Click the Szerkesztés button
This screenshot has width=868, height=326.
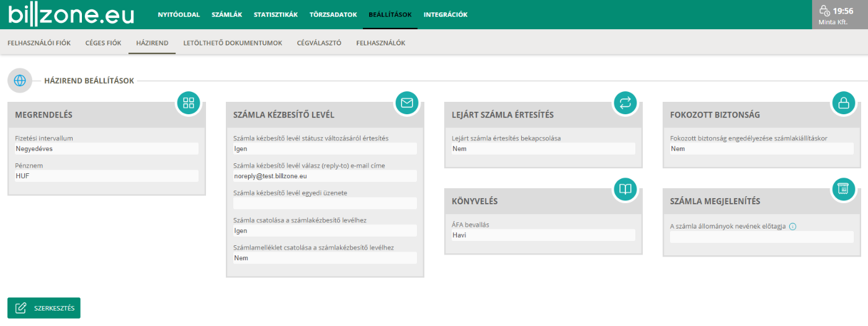(x=44, y=308)
